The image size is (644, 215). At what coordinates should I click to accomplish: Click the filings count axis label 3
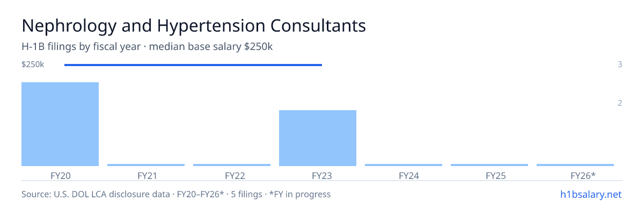pos(620,64)
